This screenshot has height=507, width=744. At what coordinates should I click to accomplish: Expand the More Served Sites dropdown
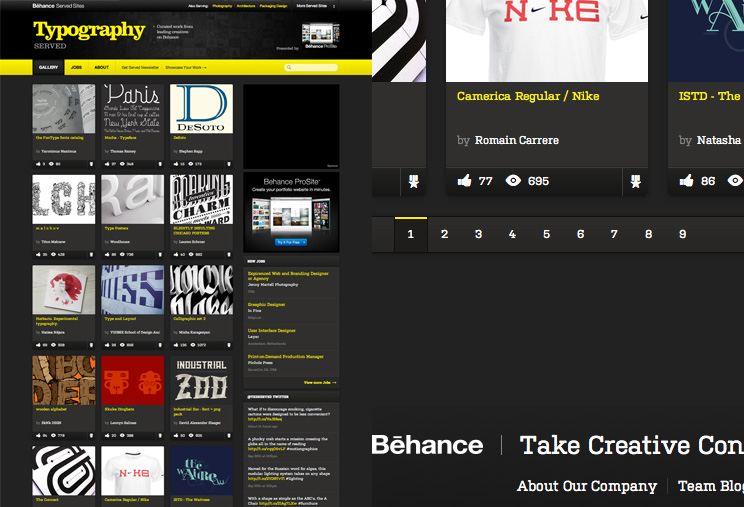pos(316,6)
